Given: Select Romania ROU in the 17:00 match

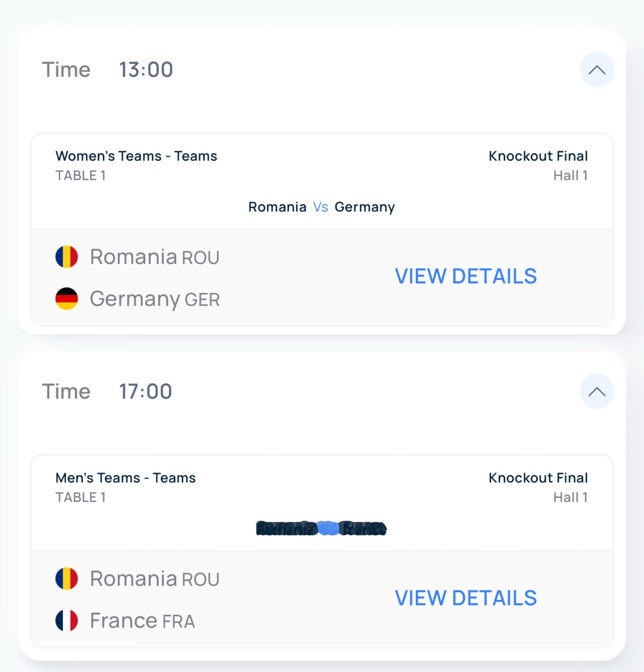Looking at the screenshot, I should tap(154, 579).
